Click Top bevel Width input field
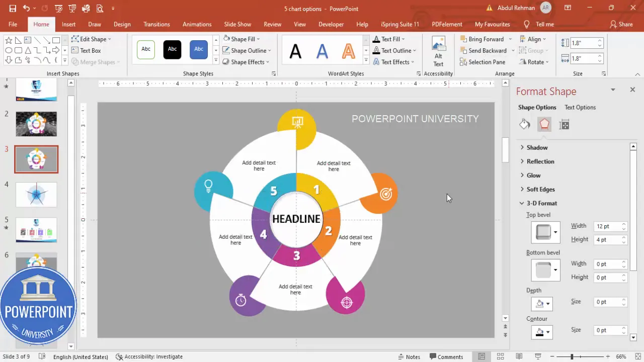644x362 pixels. [607, 226]
